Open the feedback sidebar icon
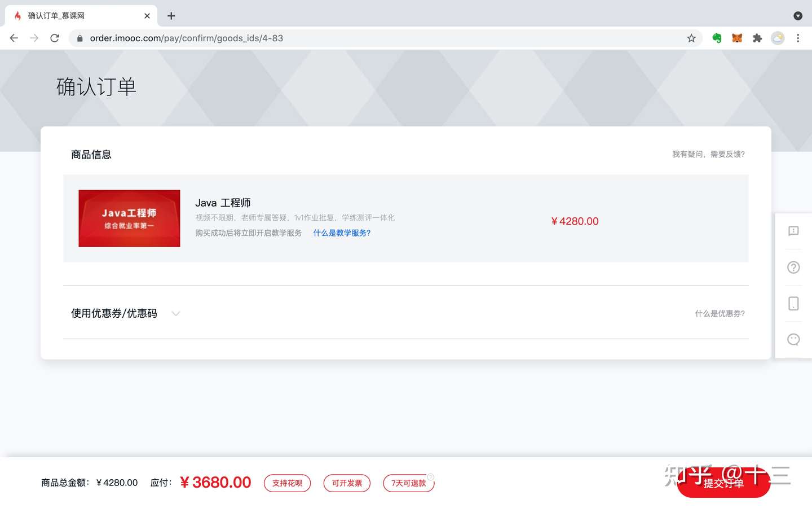Screen dimensions: 812x508 tap(793, 231)
